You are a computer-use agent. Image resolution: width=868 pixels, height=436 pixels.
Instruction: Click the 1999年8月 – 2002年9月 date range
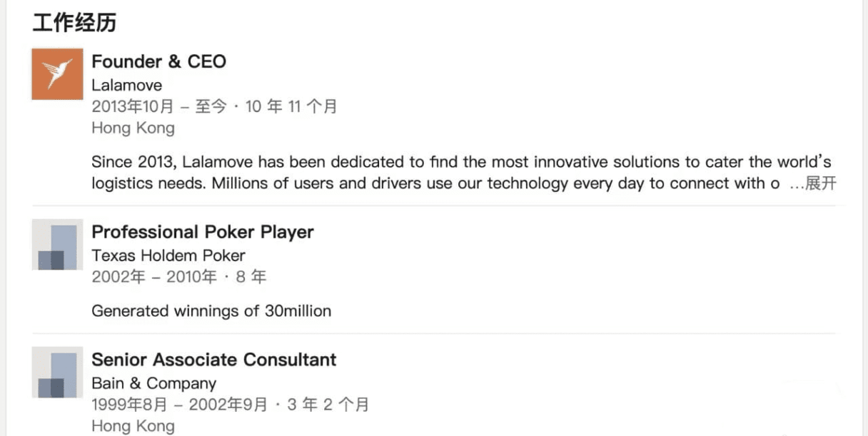181,405
